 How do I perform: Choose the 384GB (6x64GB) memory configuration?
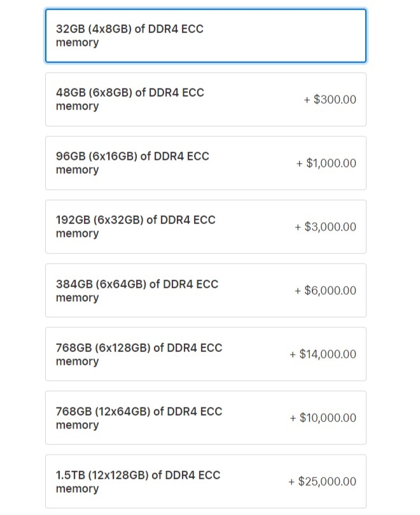[206, 290]
